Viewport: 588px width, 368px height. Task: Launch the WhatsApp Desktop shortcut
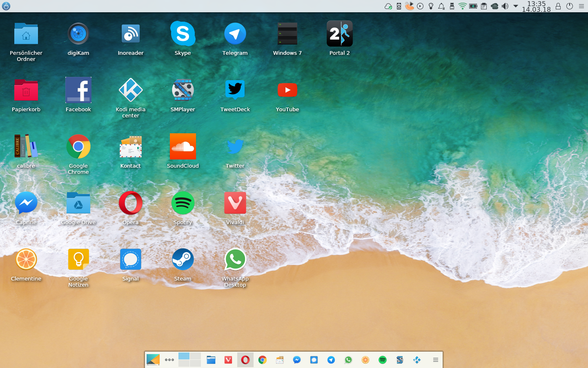(235, 260)
